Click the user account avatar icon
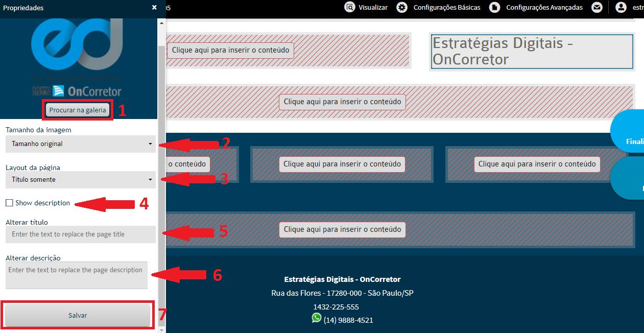Viewport: 644px width, 333px height. tap(621, 7)
